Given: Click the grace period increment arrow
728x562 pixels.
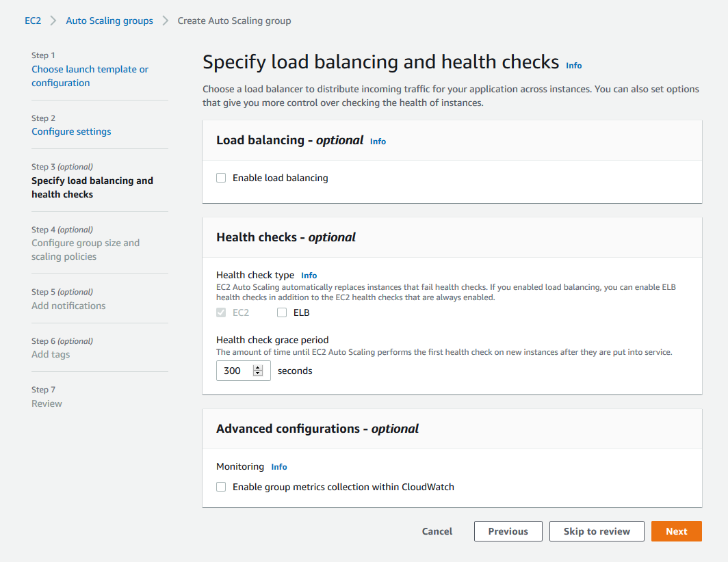Looking at the screenshot, I should click(258, 368).
